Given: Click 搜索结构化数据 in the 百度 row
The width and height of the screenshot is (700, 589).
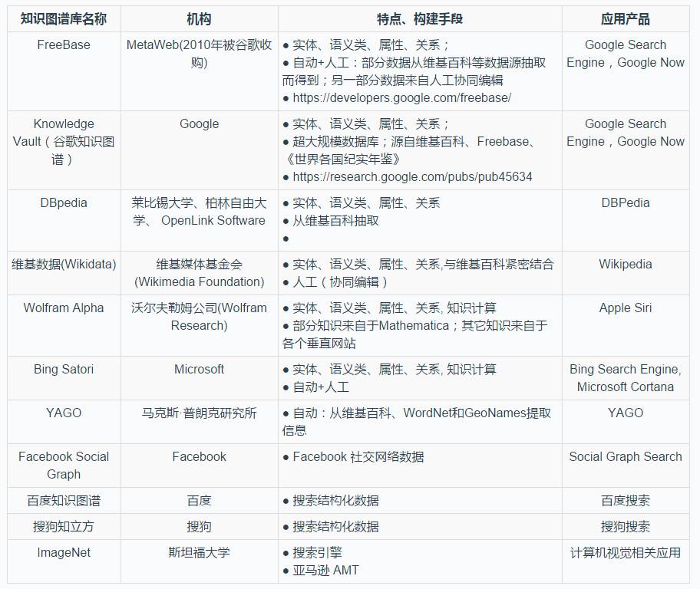Looking at the screenshot, I should tap(335, 501).
